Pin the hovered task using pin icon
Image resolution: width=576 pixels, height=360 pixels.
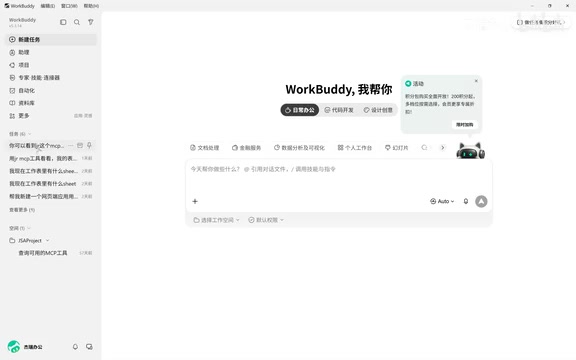tap(89, 145)
